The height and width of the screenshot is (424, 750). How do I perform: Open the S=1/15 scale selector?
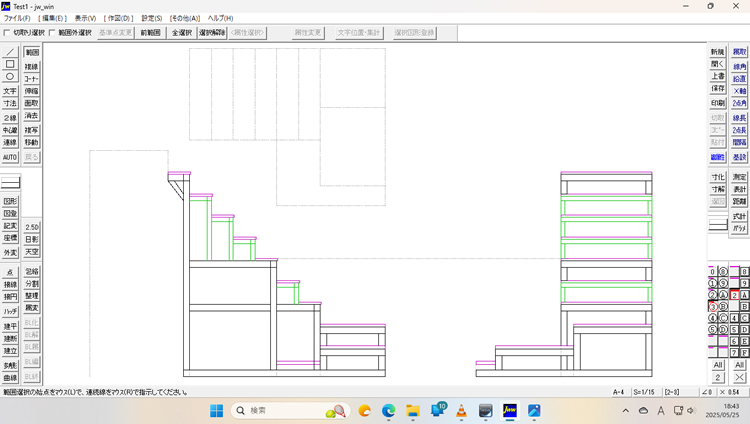[649, 393]
